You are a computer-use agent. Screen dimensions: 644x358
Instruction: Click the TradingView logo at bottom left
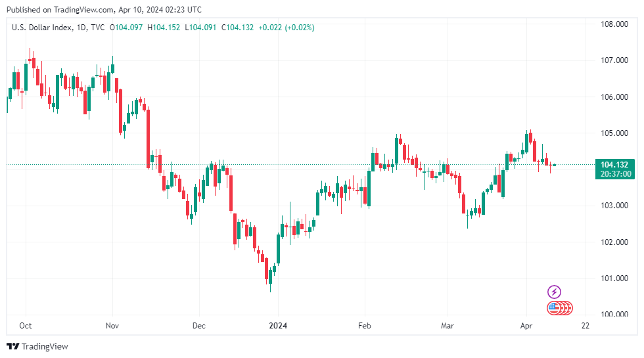click(x=37, y=346)
